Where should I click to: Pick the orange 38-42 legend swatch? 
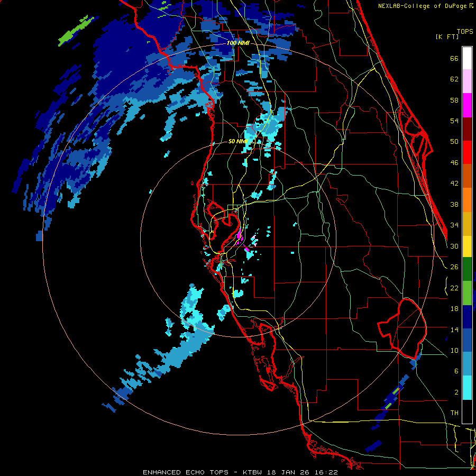coord(467,200)
